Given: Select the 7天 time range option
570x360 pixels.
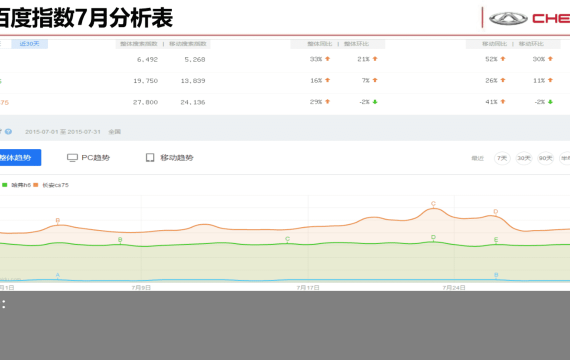Looking at the screenshot, I should [502, 158].
